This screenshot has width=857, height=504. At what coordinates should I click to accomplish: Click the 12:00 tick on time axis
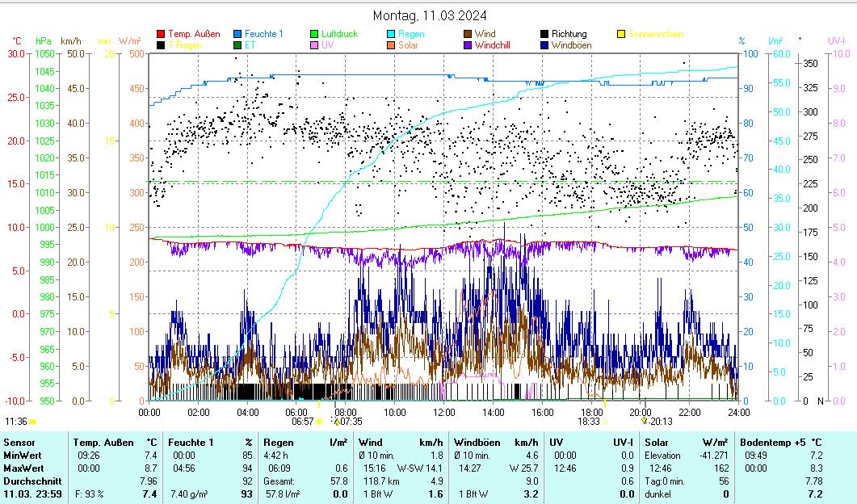[x=443, y=412]
